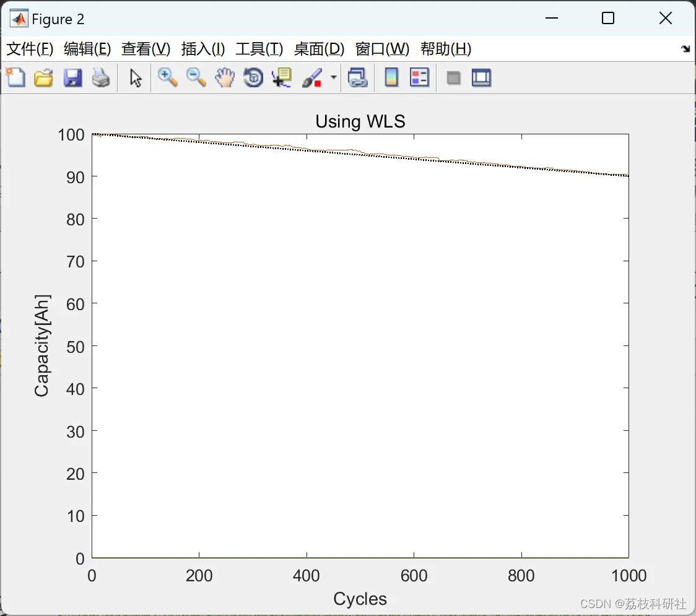696x616 pixels.
Task: Click the y-axis tick label 90
Action: pos(76,178)
